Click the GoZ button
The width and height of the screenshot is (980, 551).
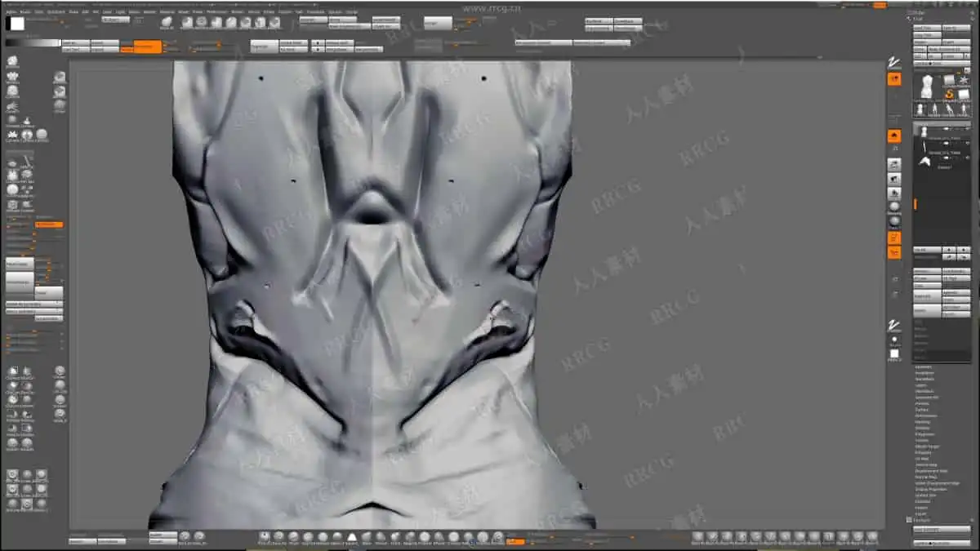click(x=920, y=56)
